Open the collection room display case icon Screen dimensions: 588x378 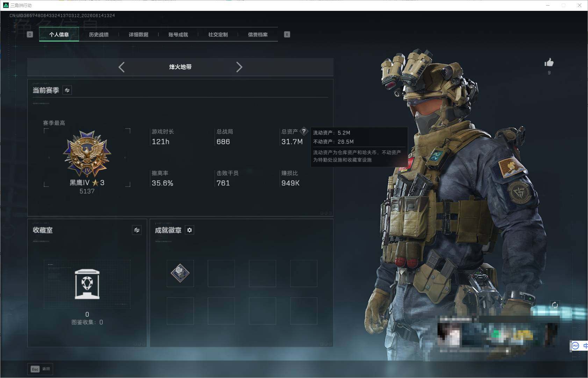point(87,284)
